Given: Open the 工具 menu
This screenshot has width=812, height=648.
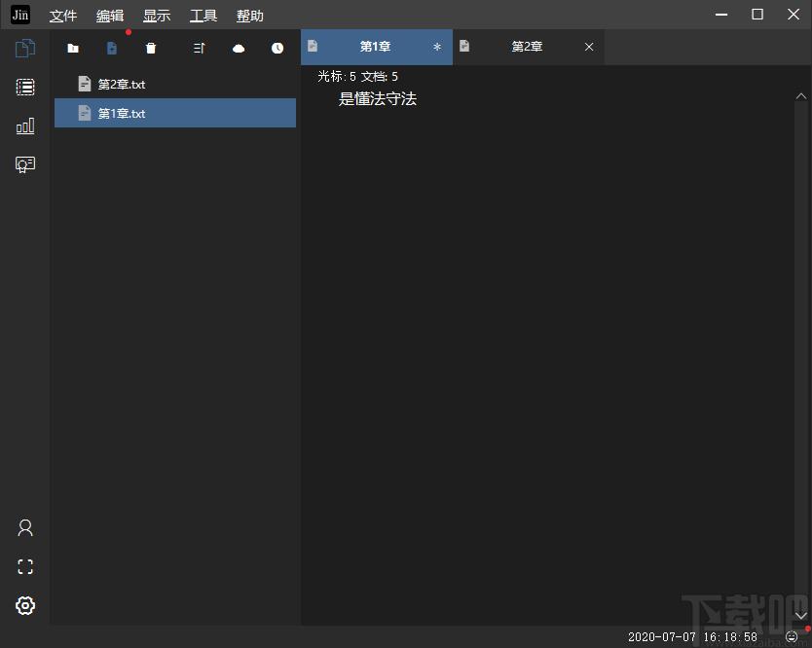Looking at the screenshot, I should [x=203, y=16].
